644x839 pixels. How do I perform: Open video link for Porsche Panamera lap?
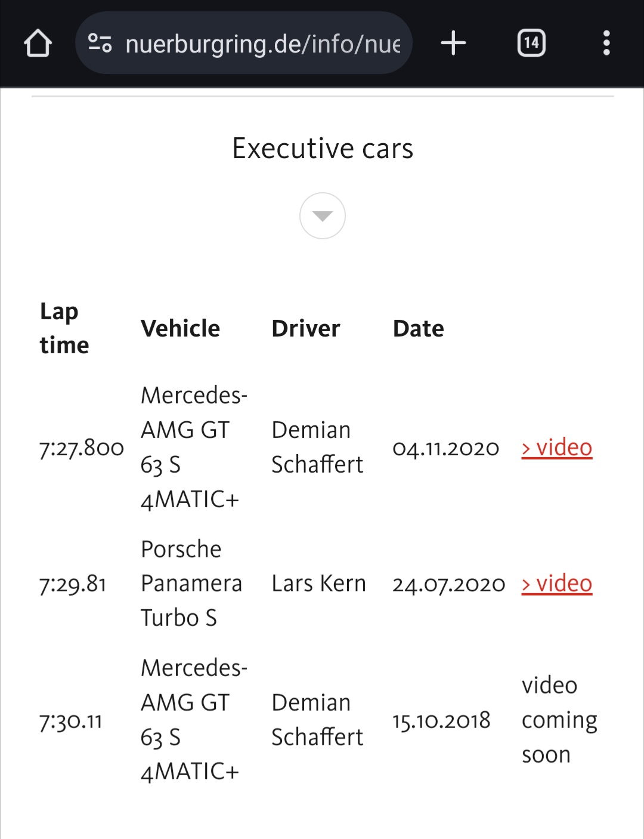pos(557,584)
